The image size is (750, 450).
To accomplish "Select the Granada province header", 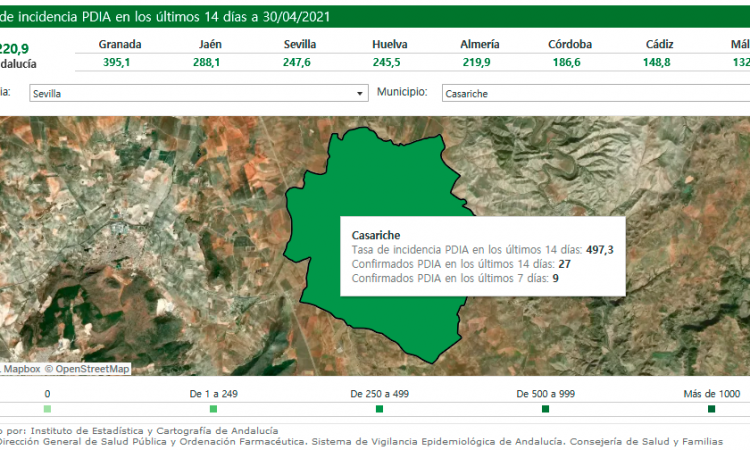I will [x=120, y=45].
